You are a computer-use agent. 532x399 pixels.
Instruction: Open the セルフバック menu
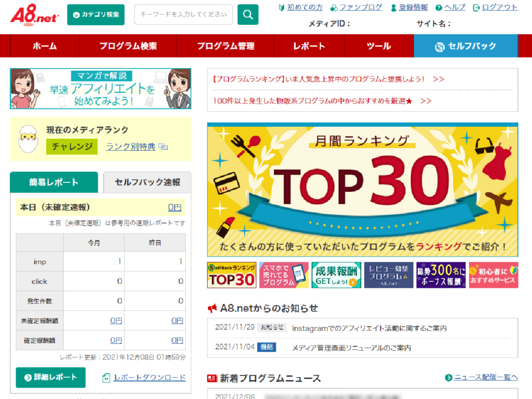pos(466,46)
